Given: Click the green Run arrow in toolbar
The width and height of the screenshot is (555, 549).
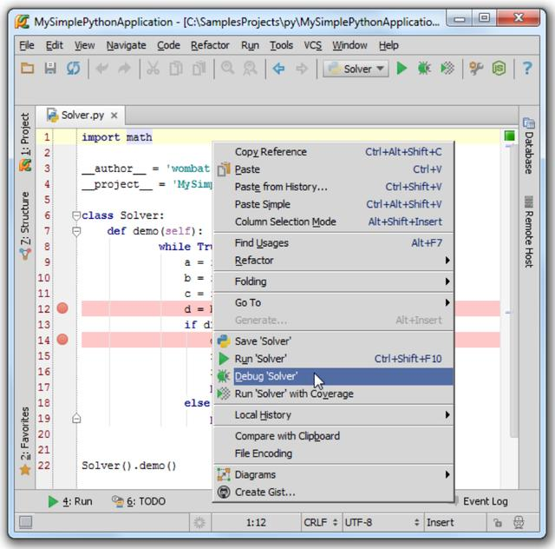Looking at the screenshot, I should coord(402,68).
